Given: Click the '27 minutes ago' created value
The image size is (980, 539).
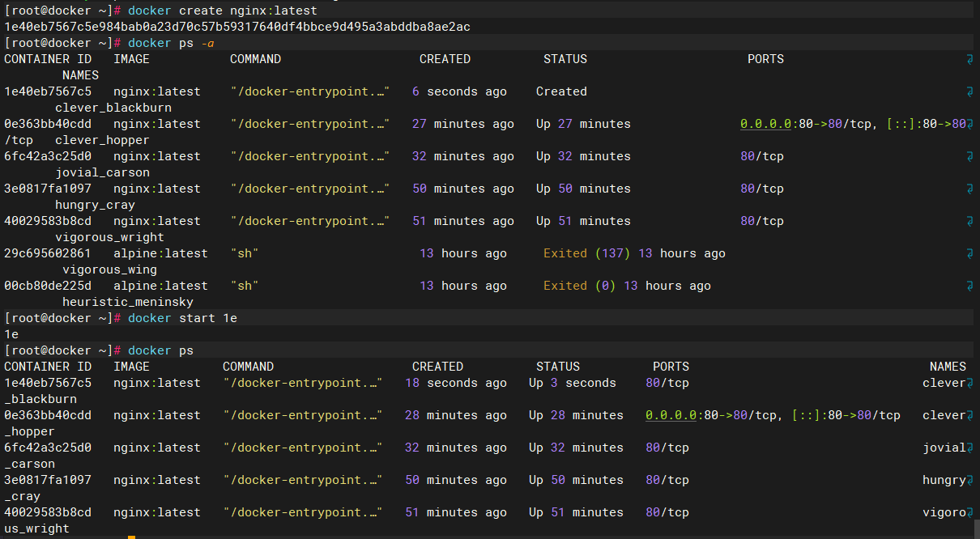Looking at the screenshot, I should 462,124.
